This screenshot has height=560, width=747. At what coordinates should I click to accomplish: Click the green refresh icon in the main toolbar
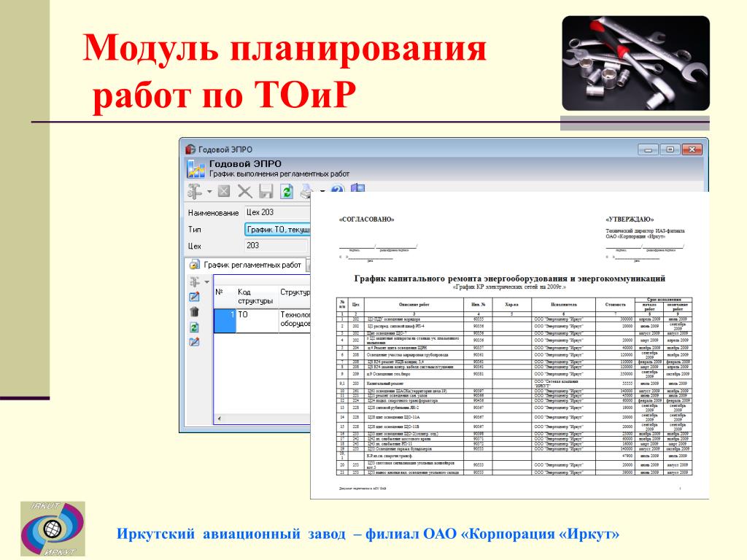(x=287, y=192)
